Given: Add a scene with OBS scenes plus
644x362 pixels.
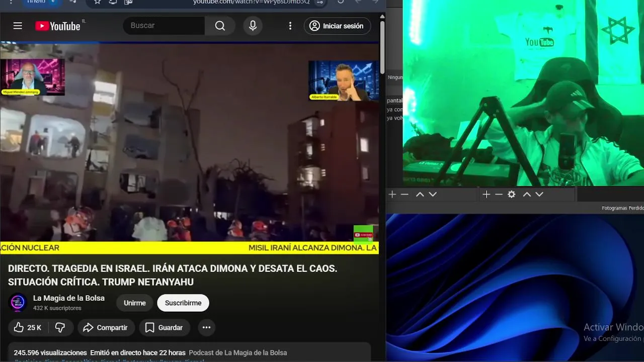Looking at the screenshot, I should (x=392, y=194).
